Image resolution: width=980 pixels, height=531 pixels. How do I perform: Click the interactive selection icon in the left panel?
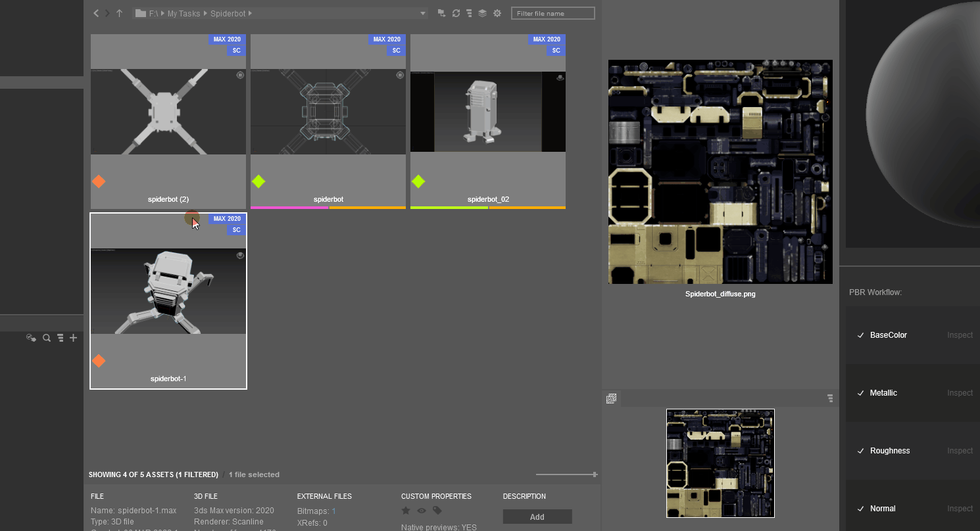coord(31,338)
